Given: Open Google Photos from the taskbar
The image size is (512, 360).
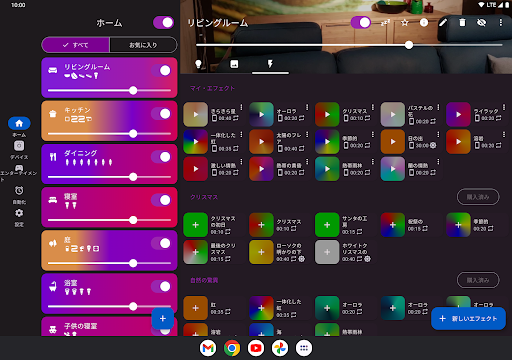Looking at the screenshot, I should point(280,348).
